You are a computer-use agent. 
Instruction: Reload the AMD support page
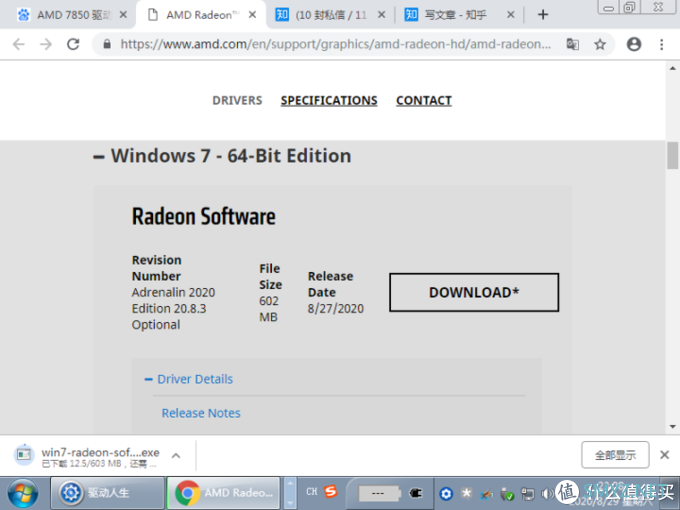(x=73, y=44)
